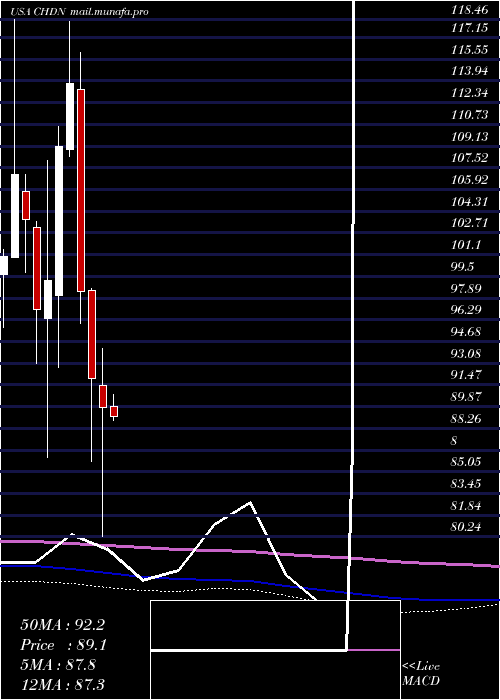Viewport: 500px width, 700px height.
Task: Click the 113.94 price axis label
Action: 470,72
